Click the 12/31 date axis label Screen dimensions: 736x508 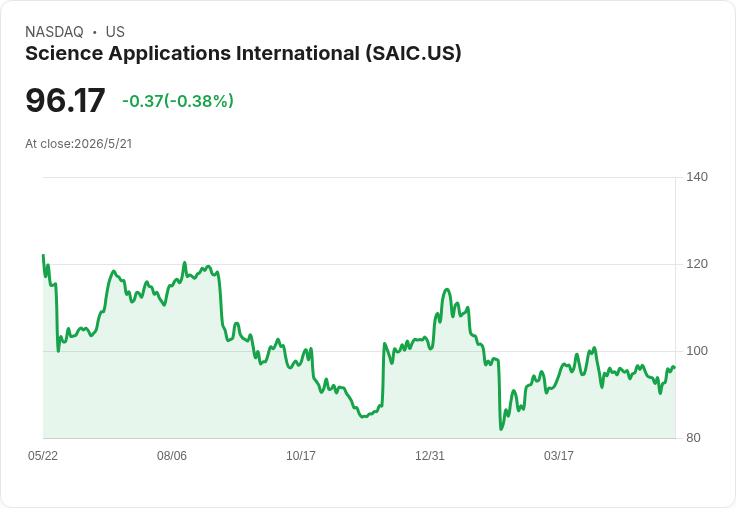point(429,455)
